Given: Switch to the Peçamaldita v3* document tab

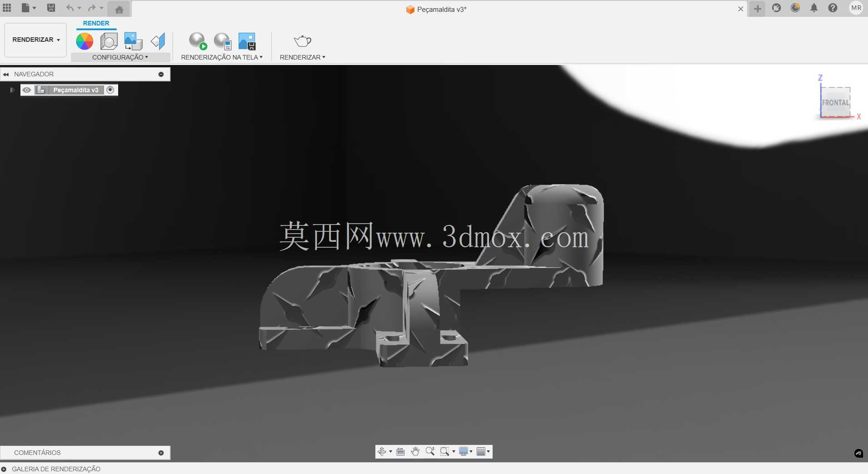Looking at the screenshot, I should [436, 9].
